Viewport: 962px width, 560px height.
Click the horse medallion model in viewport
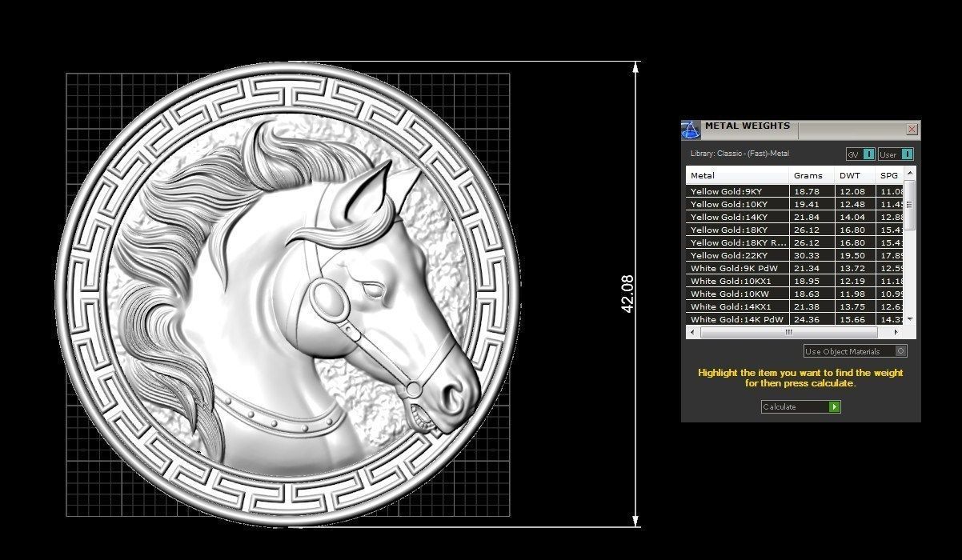click(x=288, y=294)
